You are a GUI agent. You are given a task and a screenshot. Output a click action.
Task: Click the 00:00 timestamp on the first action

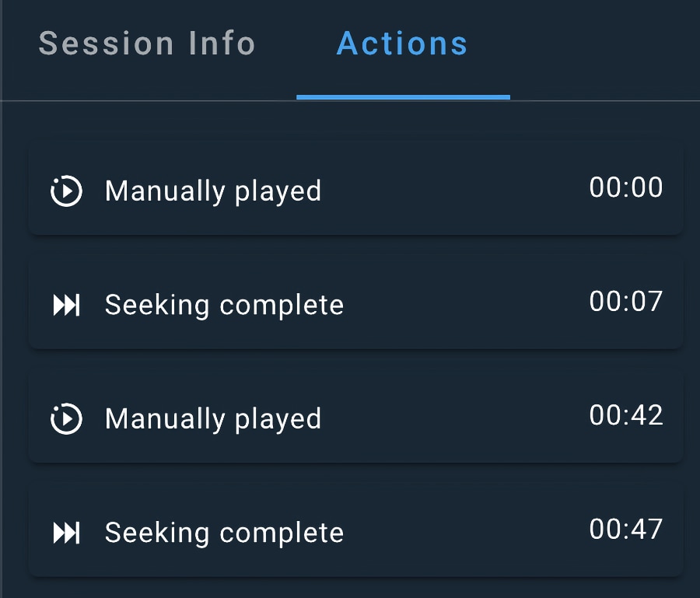[627, 188]
